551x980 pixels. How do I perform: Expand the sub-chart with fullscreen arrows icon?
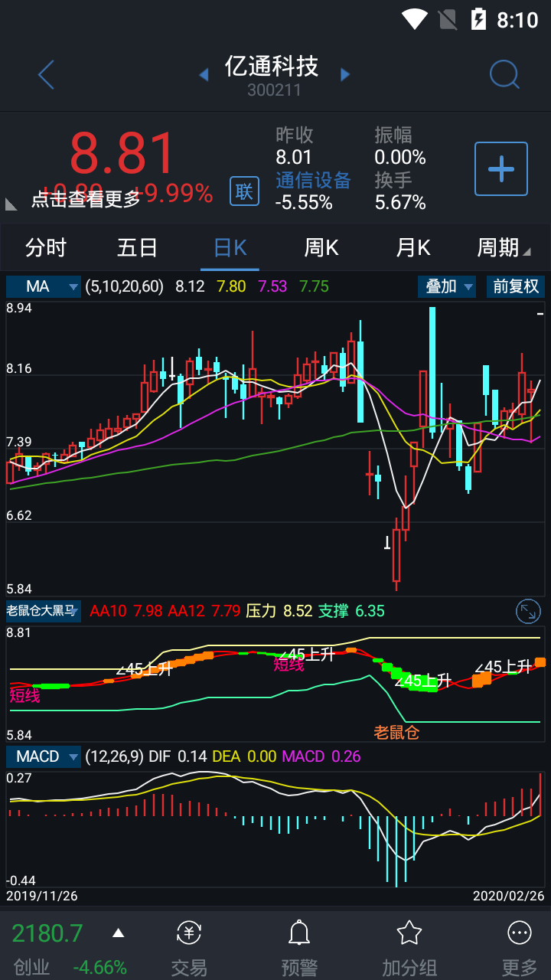pos(529,611)
